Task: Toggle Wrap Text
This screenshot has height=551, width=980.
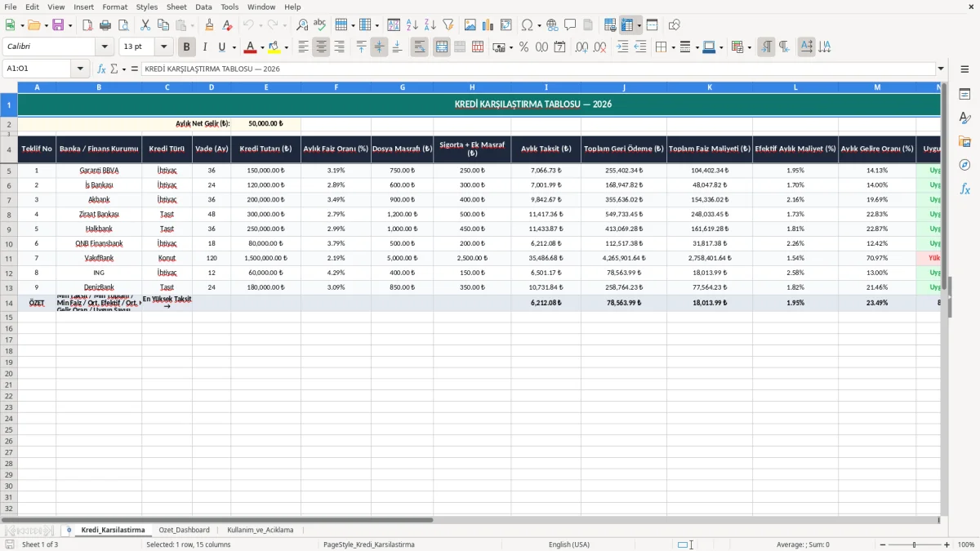Action: click(419, 47)
